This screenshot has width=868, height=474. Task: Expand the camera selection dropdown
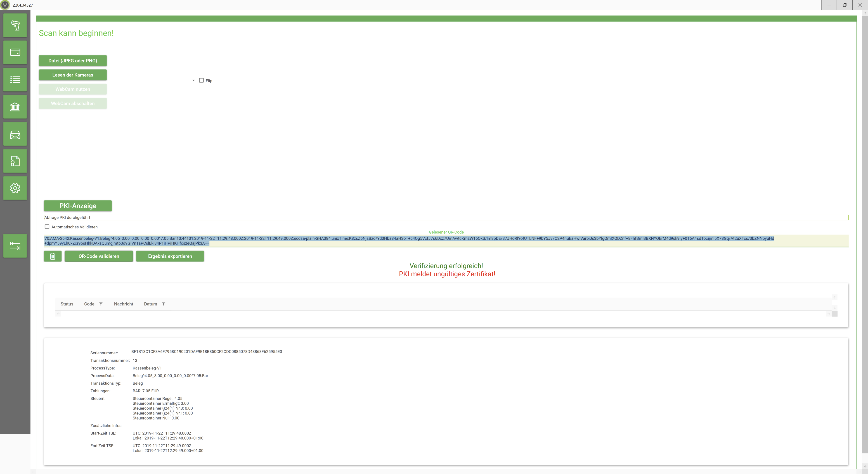coord(193,80)
